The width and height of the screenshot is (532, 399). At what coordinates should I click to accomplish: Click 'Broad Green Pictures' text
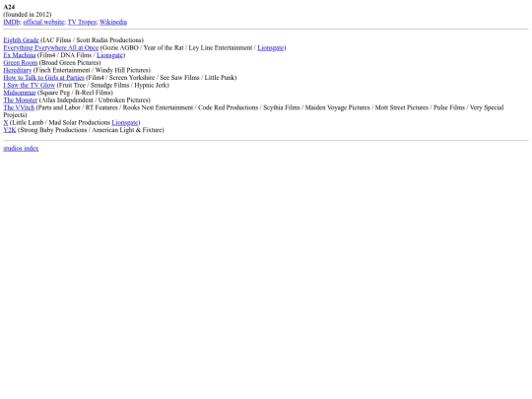(x=70, y=63)
